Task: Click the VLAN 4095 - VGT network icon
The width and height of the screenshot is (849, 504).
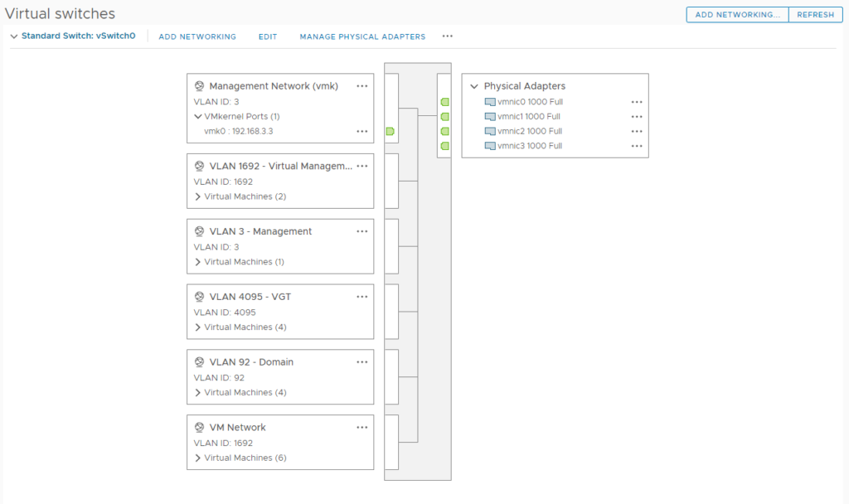Action: pos(199,297)
